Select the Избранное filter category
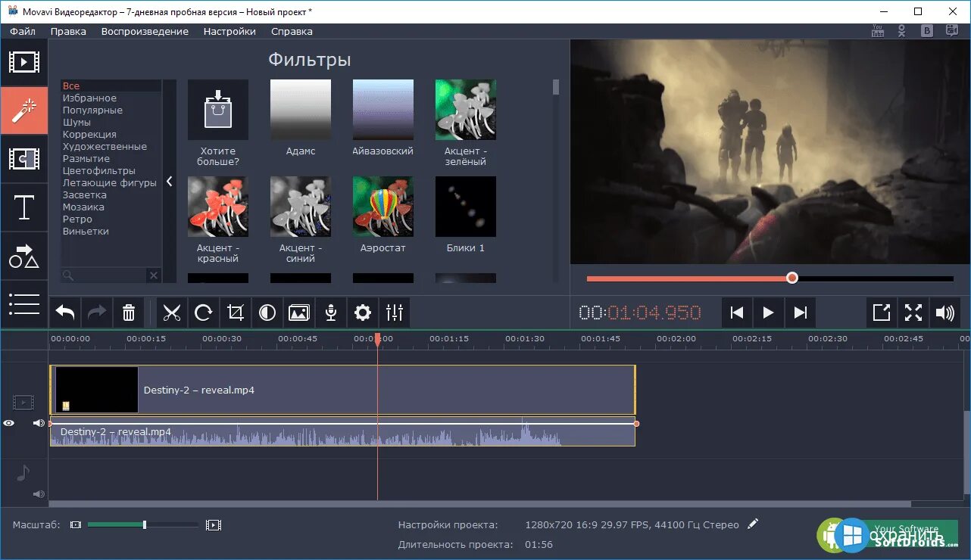 click(111, 98)
